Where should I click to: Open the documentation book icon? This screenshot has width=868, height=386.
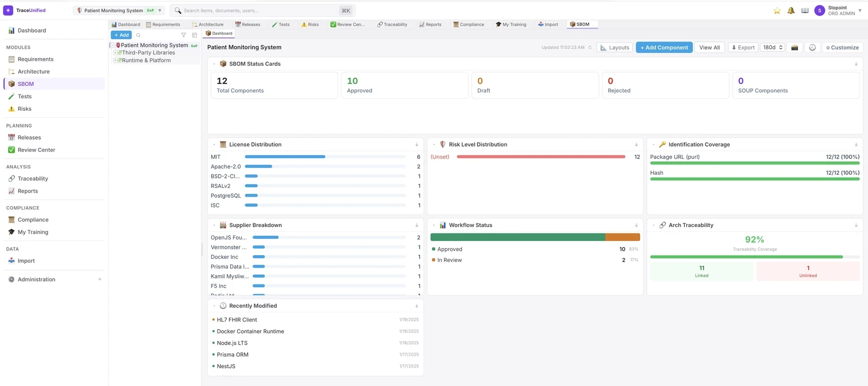point(805,10)
